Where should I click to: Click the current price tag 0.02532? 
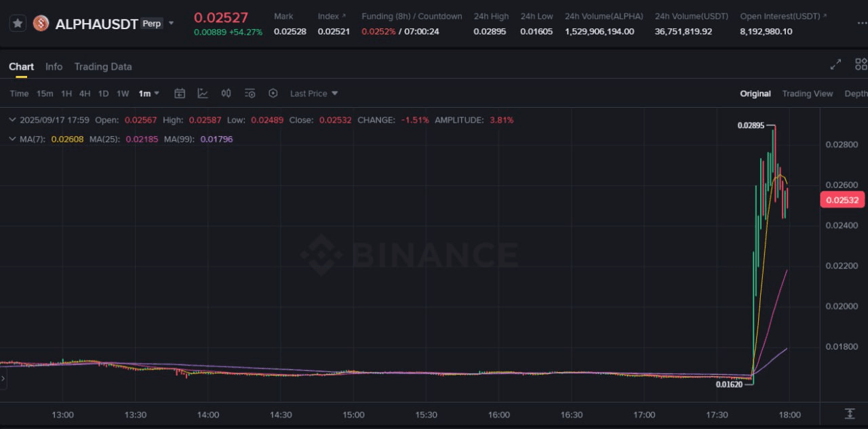[842, 200]
